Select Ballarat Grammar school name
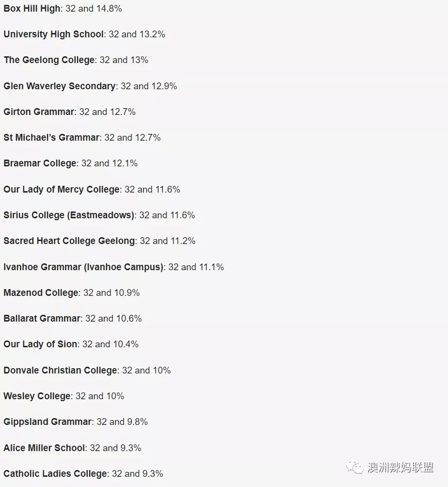 coord(42,319)
